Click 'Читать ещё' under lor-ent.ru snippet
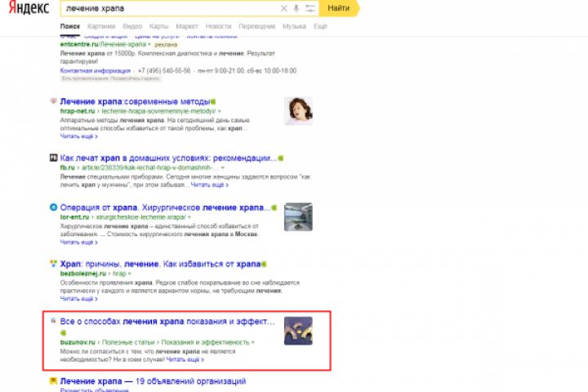588x392 pixels. coord(78,243)
